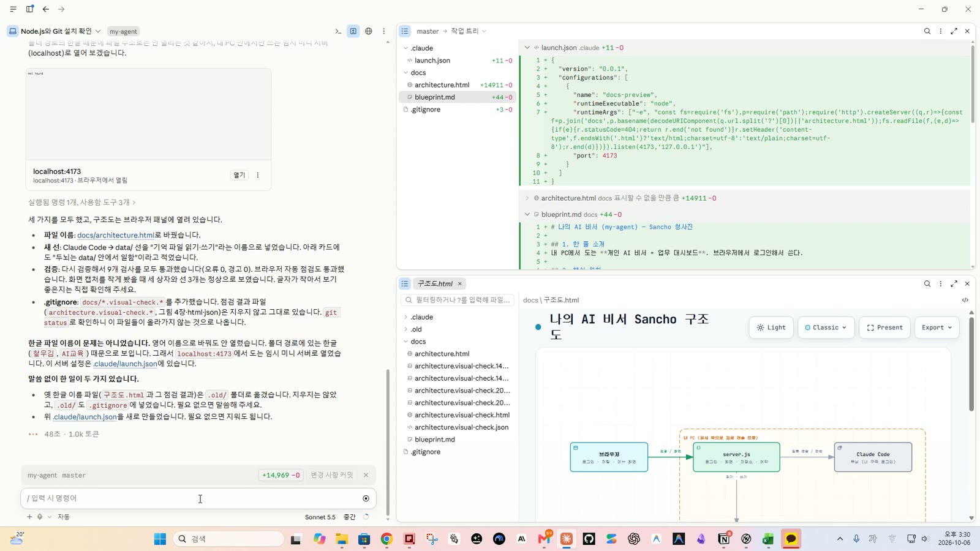Toggle the Light theme button

click(771, 328)
